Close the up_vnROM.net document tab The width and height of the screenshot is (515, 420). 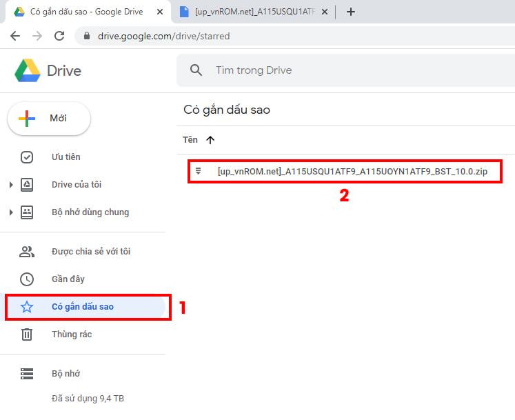(x=325, y=12)
